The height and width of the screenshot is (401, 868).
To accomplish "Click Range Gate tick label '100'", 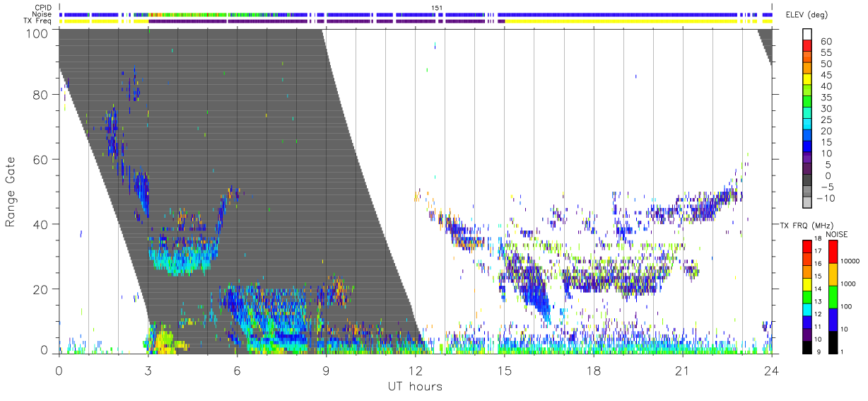I will pyautogui.click(x=37, y=33).
